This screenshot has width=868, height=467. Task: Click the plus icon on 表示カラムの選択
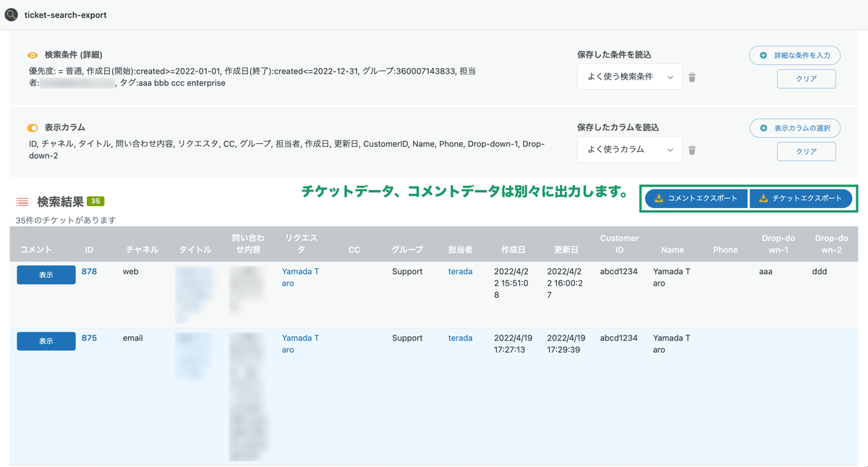(x=761, y=128)
